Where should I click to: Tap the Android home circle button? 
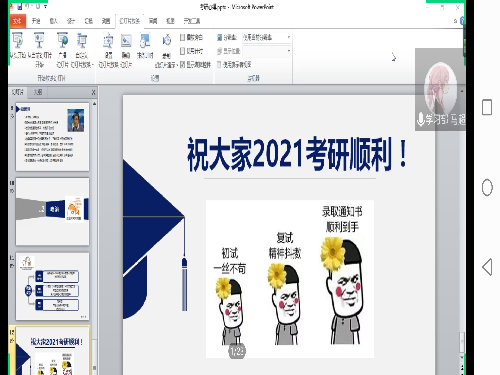487,187
